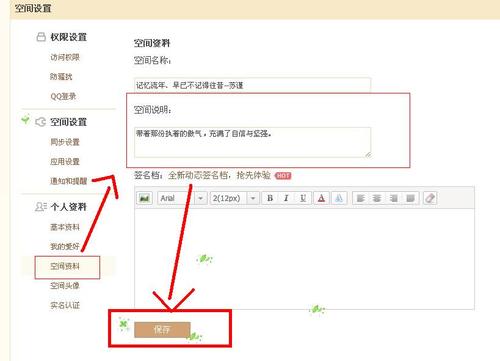Open 空间头像 page
This screenshot has height=361, width=500.
(x=65, y=286)
